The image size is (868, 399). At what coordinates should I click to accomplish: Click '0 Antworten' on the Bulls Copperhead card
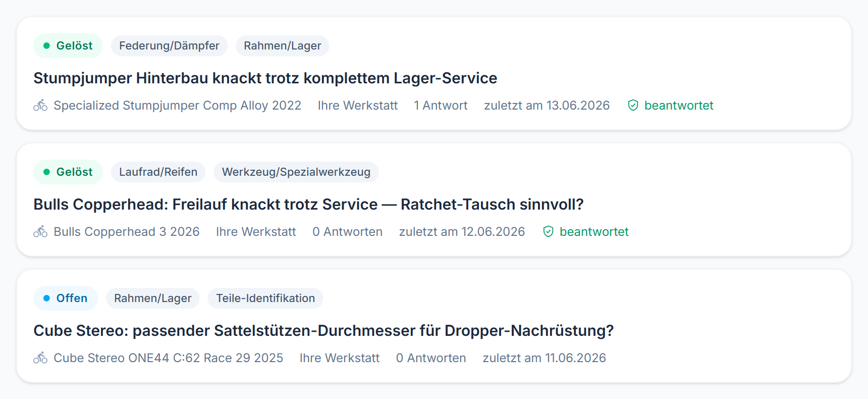pyautogui.click(x=347, y=231)
